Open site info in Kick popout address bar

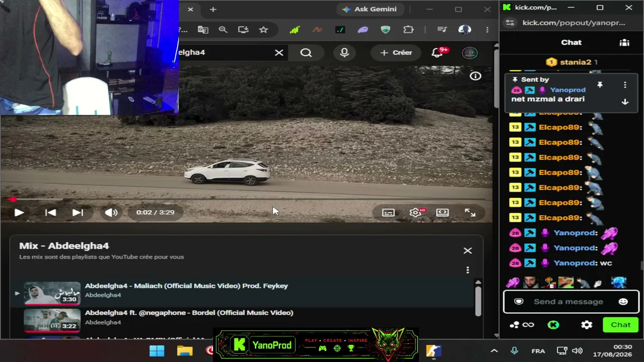[x=510, y=23]
